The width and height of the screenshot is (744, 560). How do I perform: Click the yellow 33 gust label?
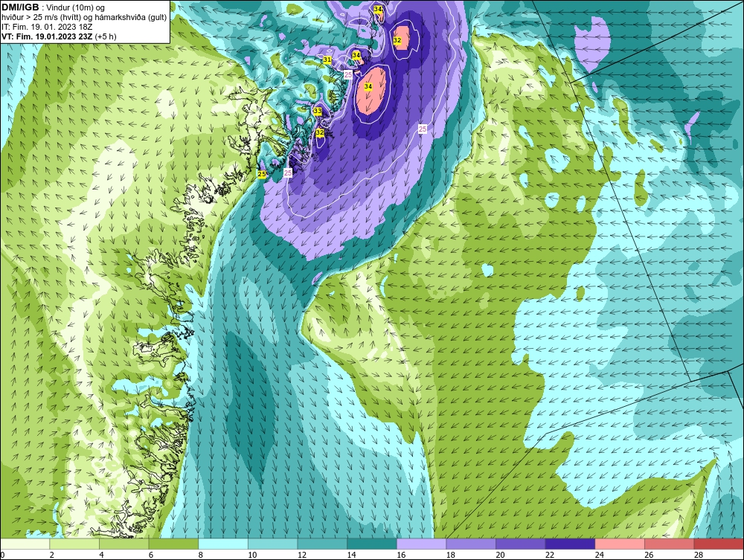[x=318, y=111]
